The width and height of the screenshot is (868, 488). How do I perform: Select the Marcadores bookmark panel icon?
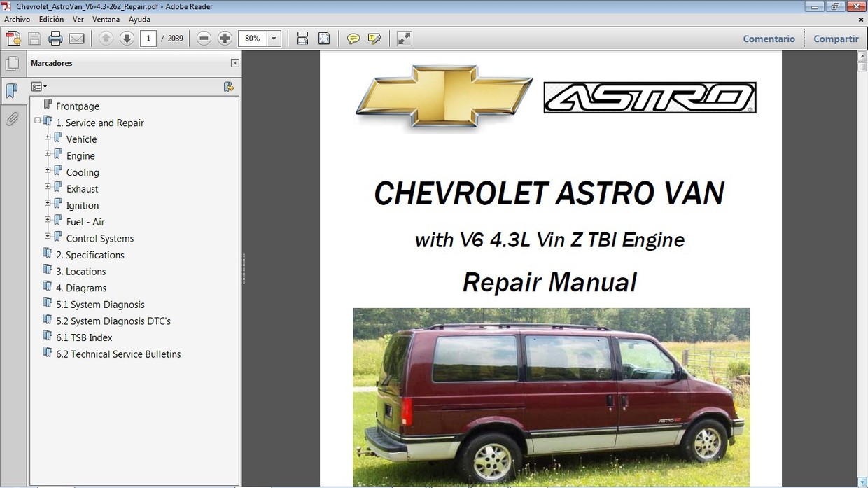(12, 91)
